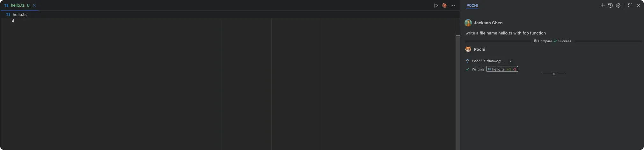Open Pochi settings gear
The width and height of the screenshot is (644, 150).
tap(618, 5)
